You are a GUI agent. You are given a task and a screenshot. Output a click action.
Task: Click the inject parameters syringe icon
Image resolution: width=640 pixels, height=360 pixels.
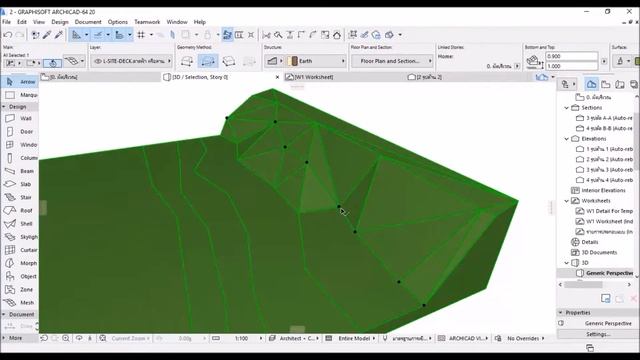point(59,35)
